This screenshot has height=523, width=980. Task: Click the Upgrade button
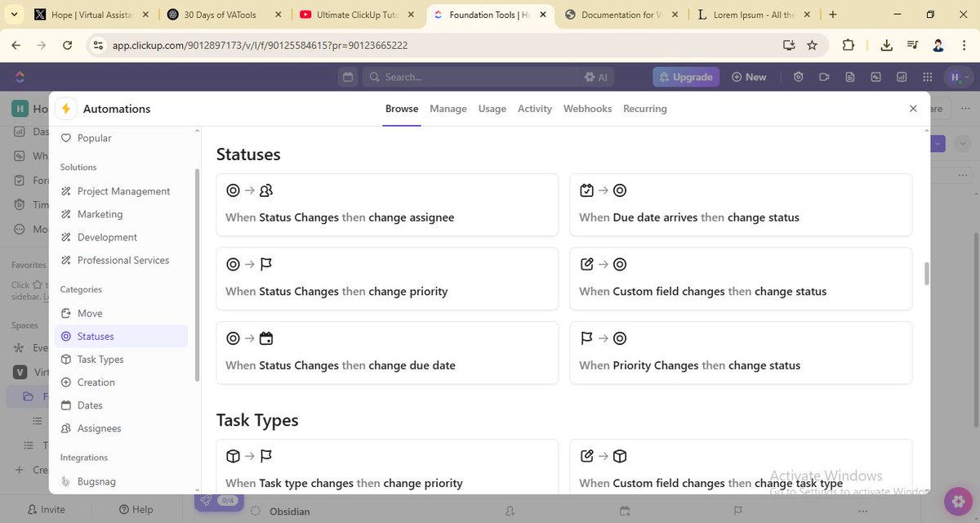click(686, 77)
